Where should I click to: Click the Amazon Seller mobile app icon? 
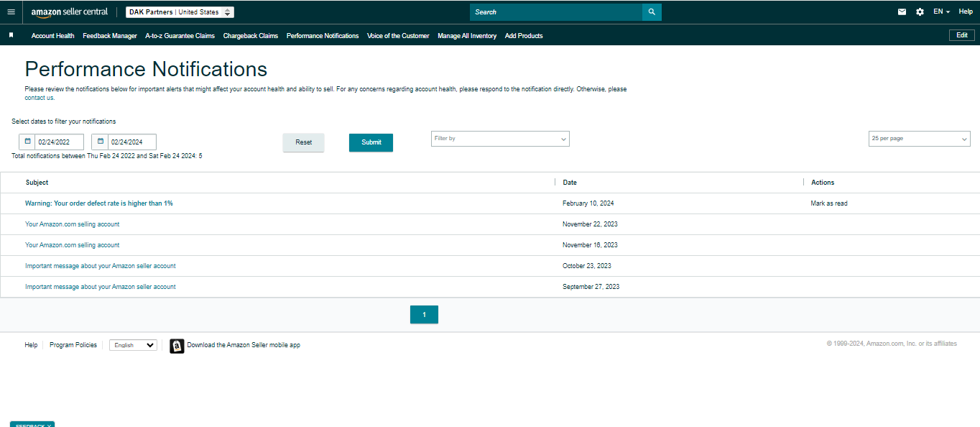(177, 346)
